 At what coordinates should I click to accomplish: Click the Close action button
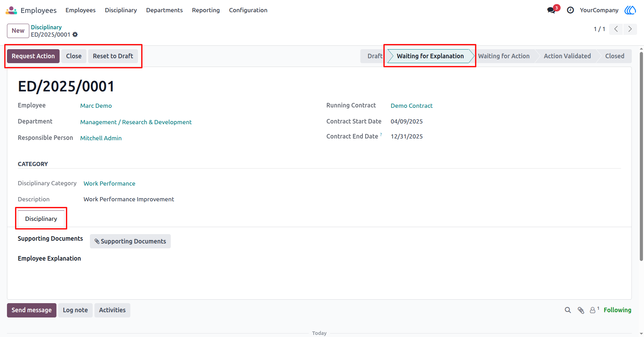[x=74, y=56]
